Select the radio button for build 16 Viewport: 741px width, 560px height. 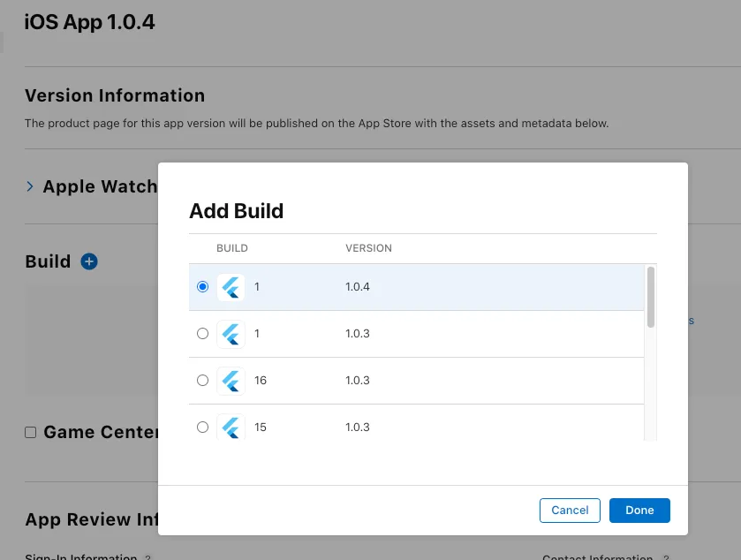pos(202,380)
